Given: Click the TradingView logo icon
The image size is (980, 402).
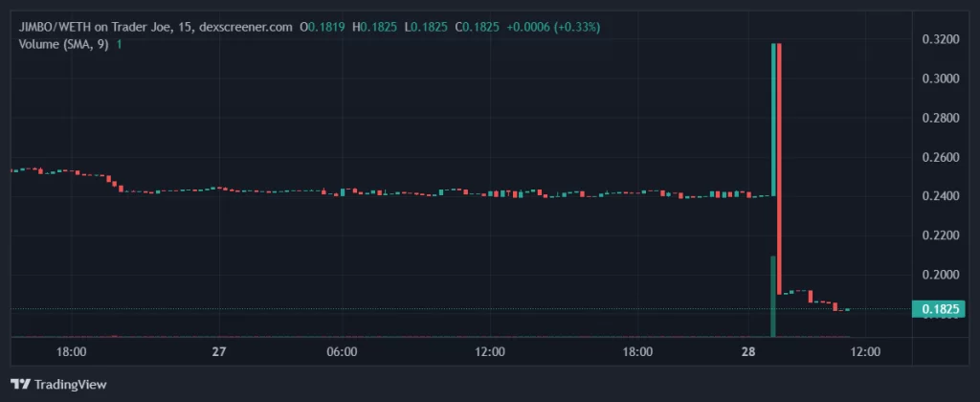Looking at the screenshot, I should [21, 385].
